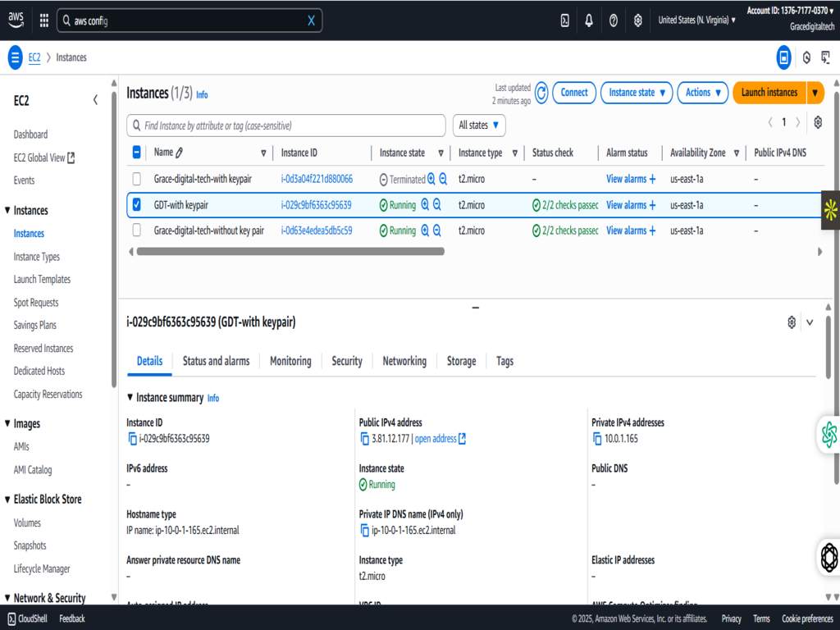Toggle the side navigation hamburger menu
Image resolution: width=840 pixels, height=630 pixels.
click(15, 57)
